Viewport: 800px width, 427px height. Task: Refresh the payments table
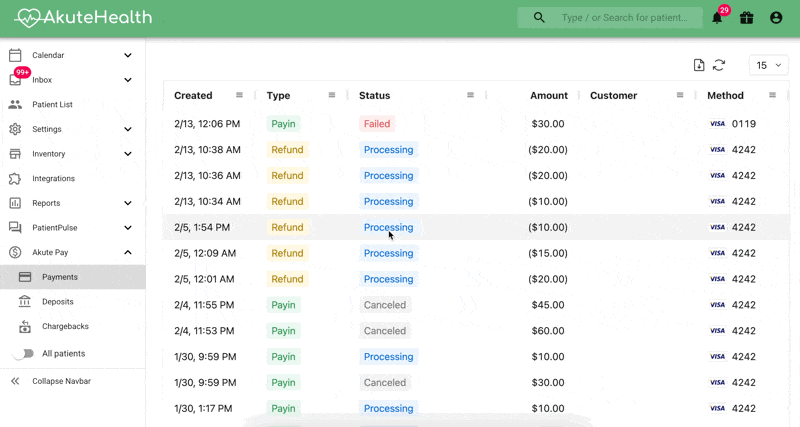(x=719, y=65)
